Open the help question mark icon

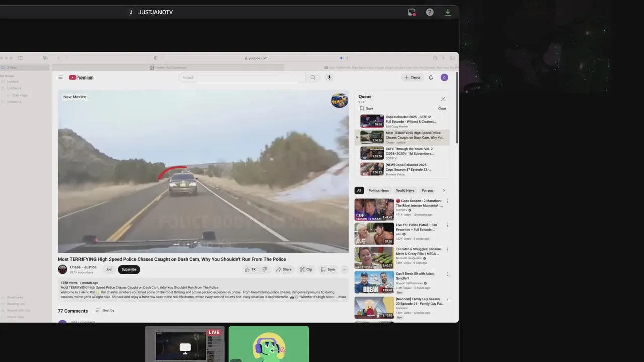[x=430, y=12]
